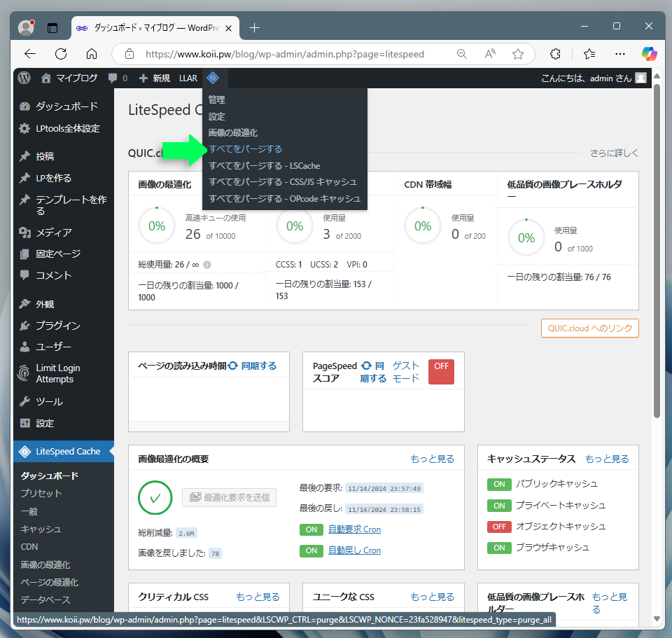Open a new browser tab

pos(254,28)
